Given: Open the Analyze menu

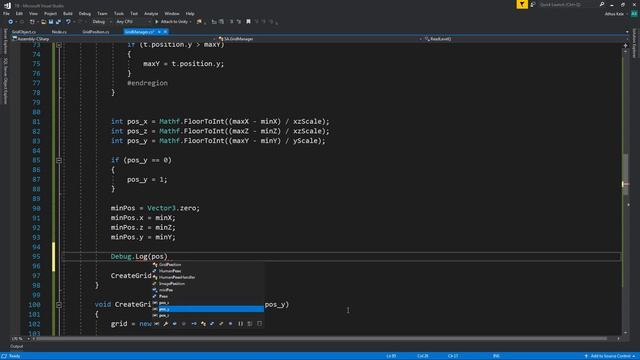Looking at the screenshot, I should coord(151,13).
